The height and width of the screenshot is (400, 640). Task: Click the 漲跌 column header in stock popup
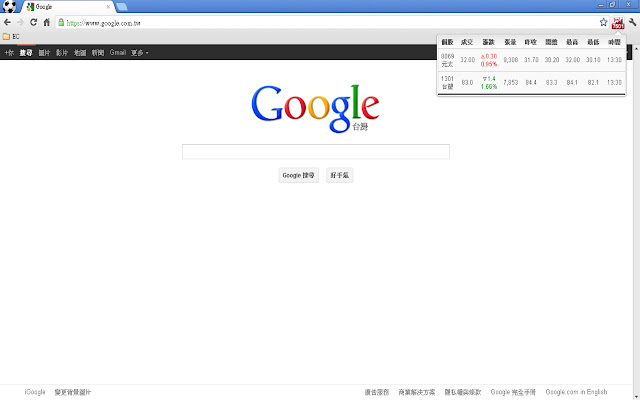(x=489, y=42)
